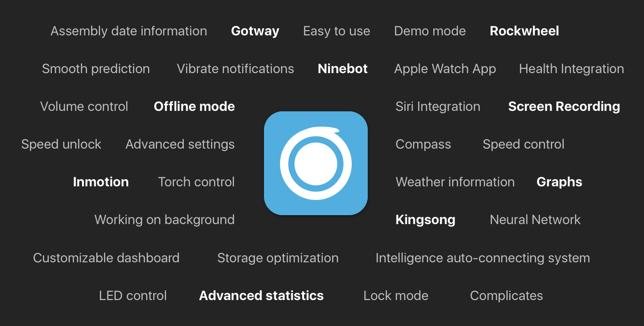
Task: Select the Demo mode label
Action: [x=430, y=31]
